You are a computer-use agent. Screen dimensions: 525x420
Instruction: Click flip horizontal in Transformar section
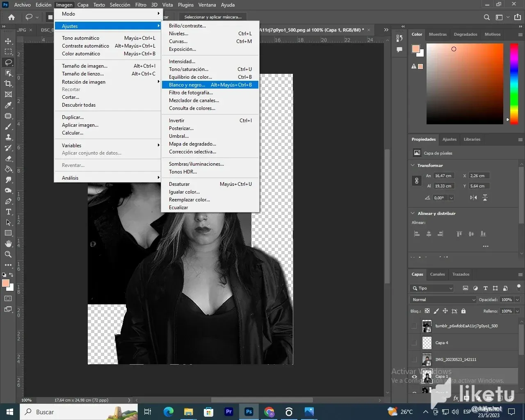(473, 198)
